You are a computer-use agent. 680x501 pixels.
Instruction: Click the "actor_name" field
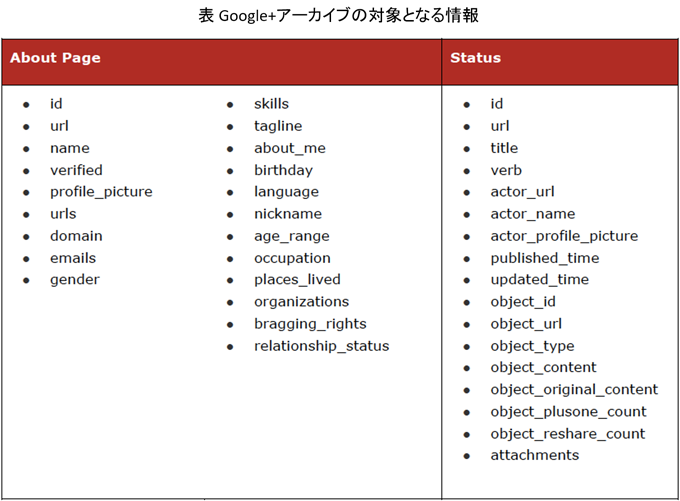tap(533, 214)
